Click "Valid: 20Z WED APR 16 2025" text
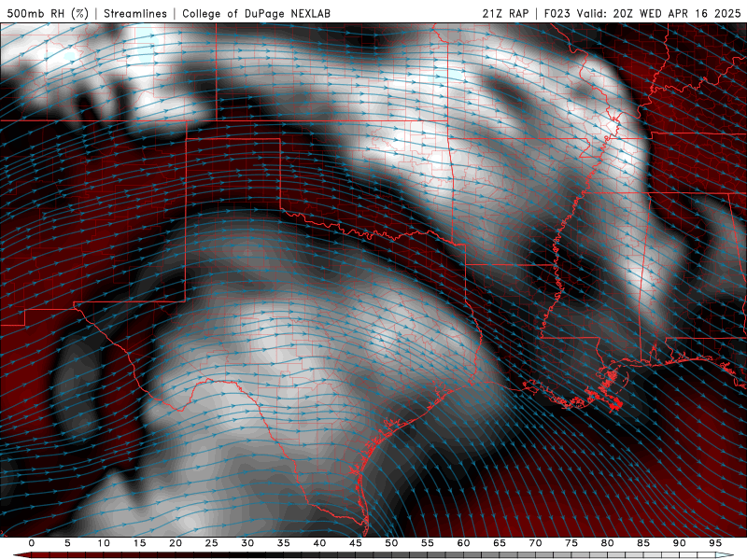 pyautogui.click(x=658, y=13)
